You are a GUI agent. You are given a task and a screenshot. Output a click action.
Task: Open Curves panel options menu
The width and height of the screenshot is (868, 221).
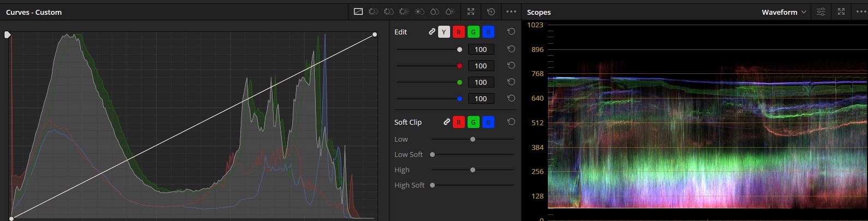511,11
